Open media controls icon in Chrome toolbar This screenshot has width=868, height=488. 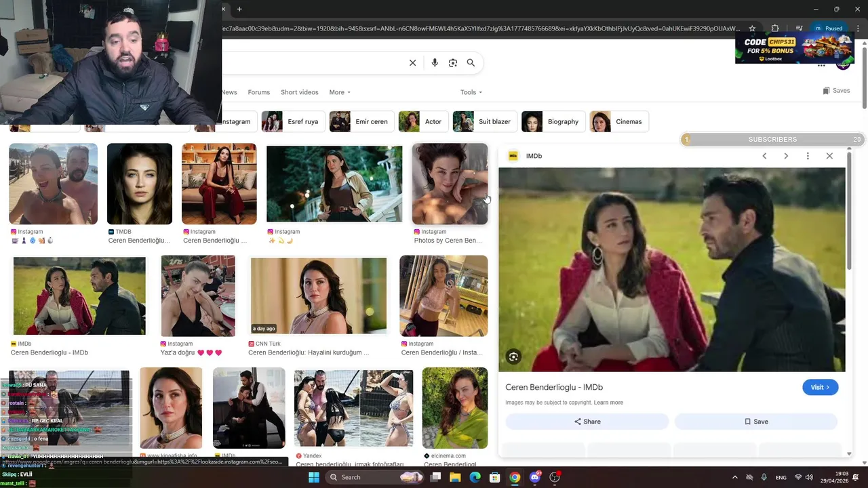pos(800,28)
